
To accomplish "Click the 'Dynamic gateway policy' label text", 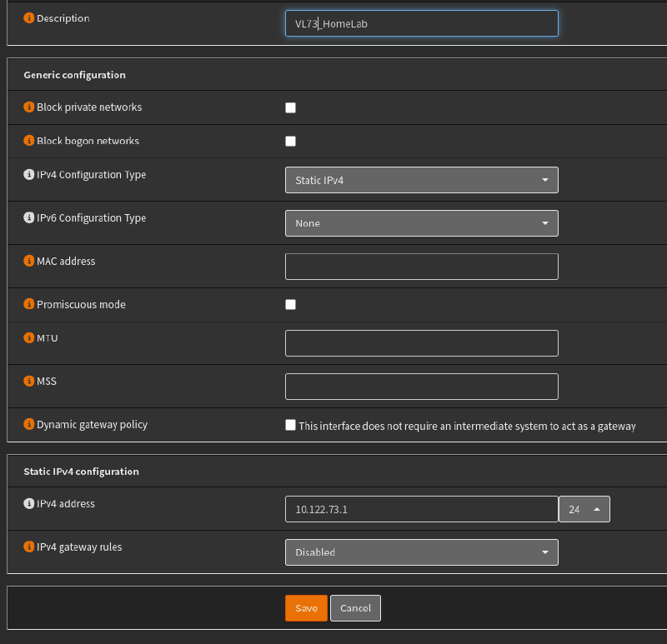I will tap(92, 425).
